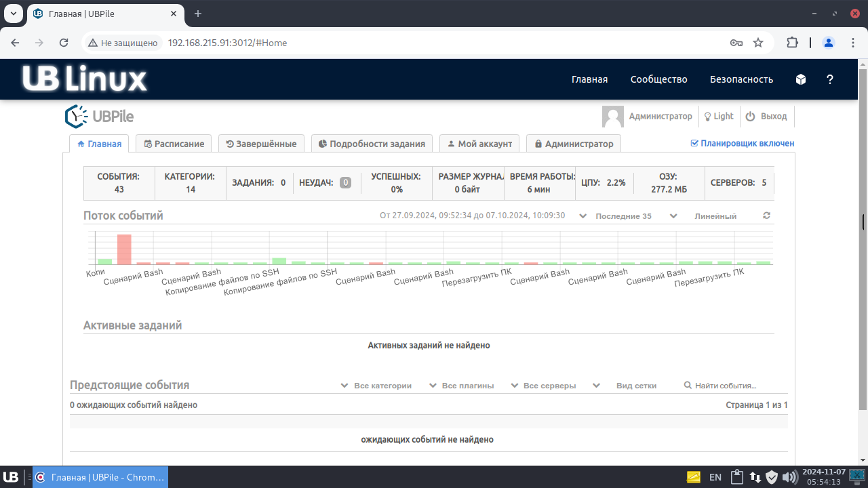The width and height of the screenshot is (868, 488).
Task: Expand the Последние 35 dropdown
Action: (x=624, y=216)
